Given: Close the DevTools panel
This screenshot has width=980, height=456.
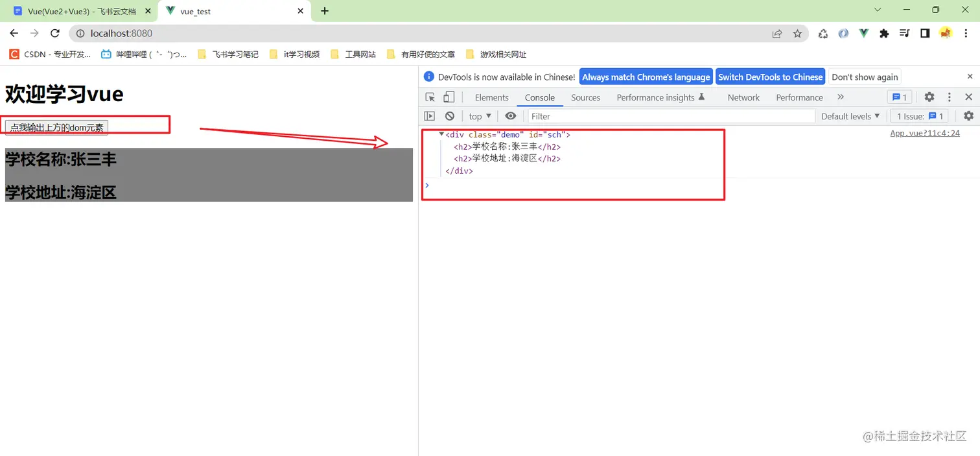Looking at the screenshot, I should point(968,97).
